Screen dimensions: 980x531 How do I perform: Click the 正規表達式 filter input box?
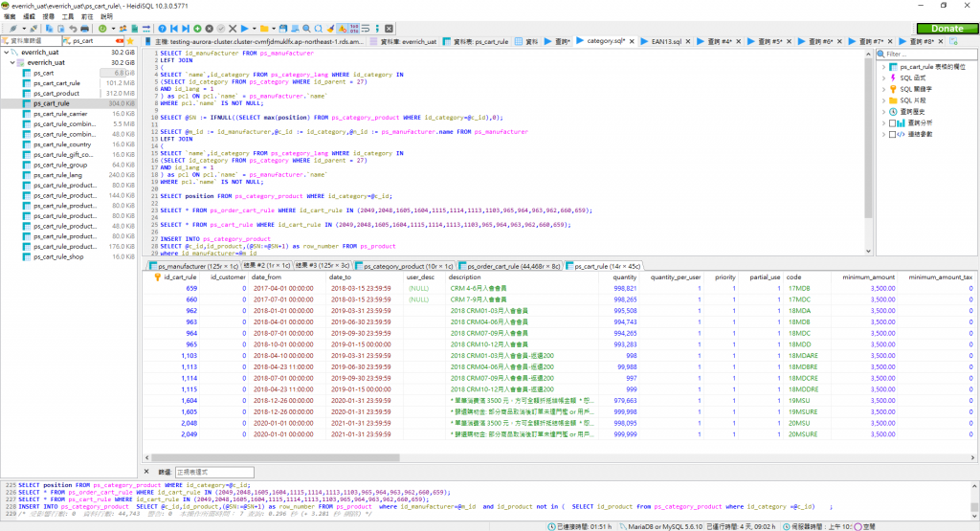(x=214, y=472)
